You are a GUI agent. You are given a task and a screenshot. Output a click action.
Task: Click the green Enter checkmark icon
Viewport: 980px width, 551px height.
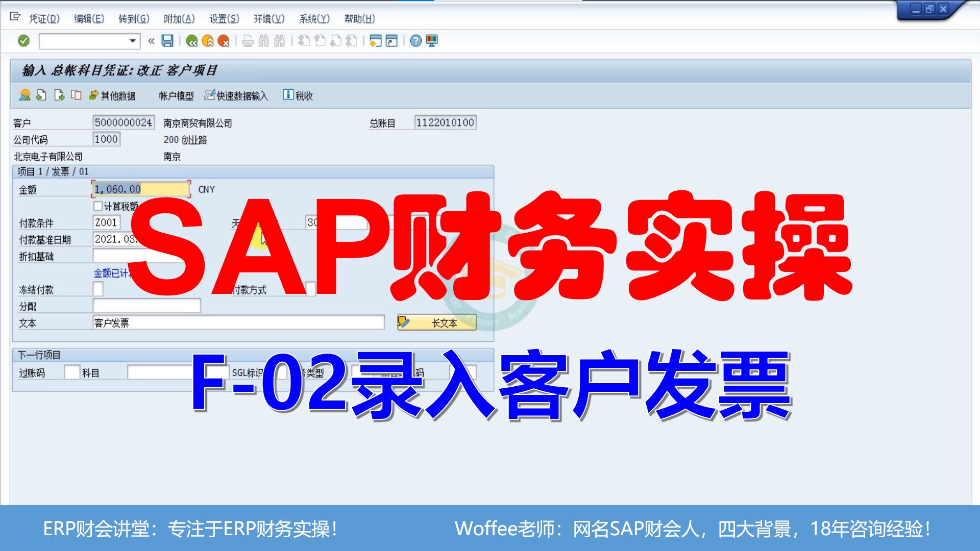pos(23,41)
